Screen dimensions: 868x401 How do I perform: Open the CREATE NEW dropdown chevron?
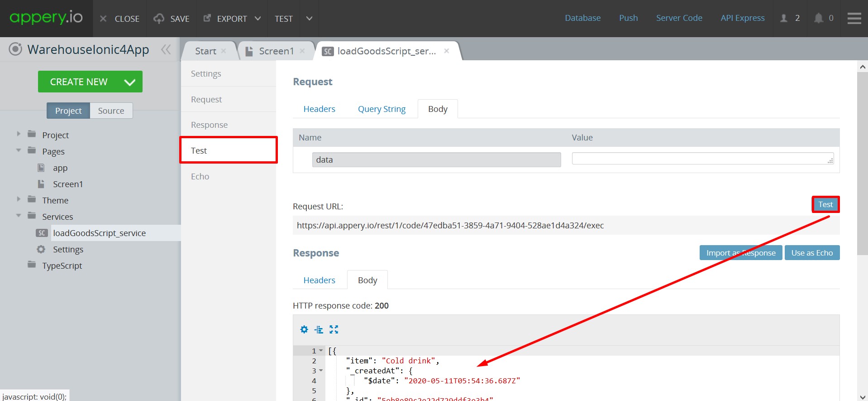pos(130,82)
